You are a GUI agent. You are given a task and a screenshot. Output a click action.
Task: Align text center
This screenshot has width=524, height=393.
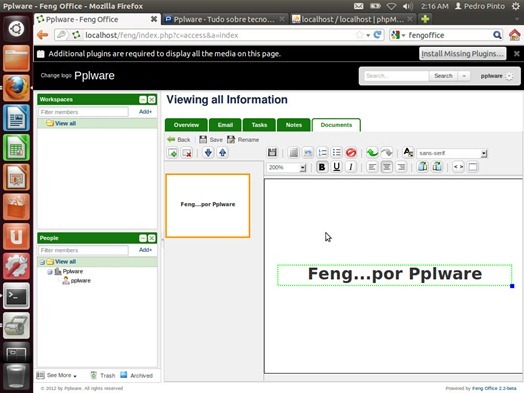(x=387, y=167)
